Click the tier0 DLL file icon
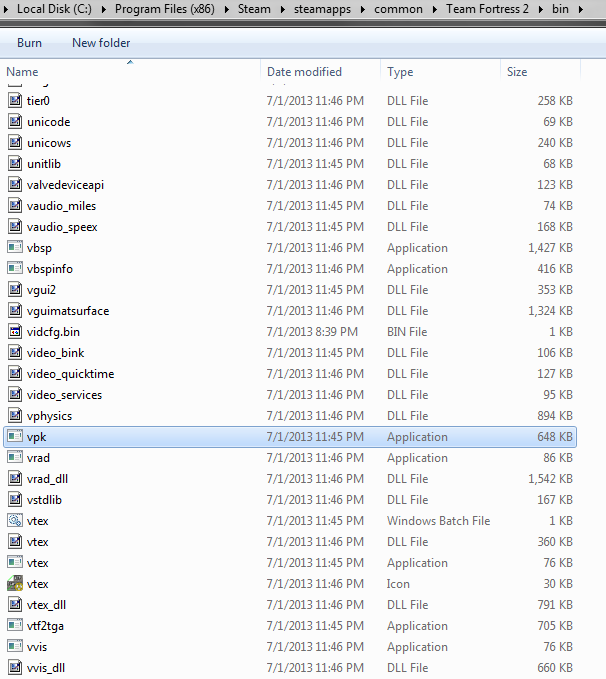This screenshot has height=679, width=606. point(15,100)
